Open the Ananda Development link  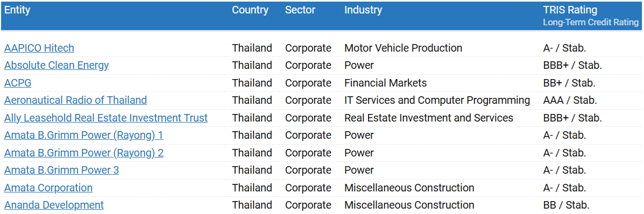click(54, 205)
